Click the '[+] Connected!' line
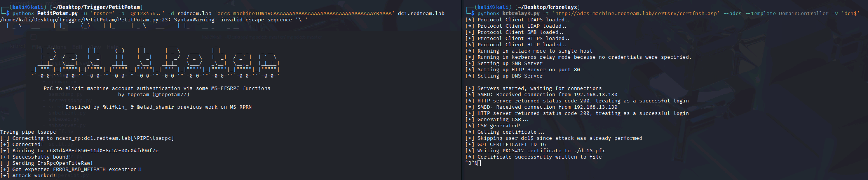The height and width of the screenshot is (180, 868). tap(22, 145)
